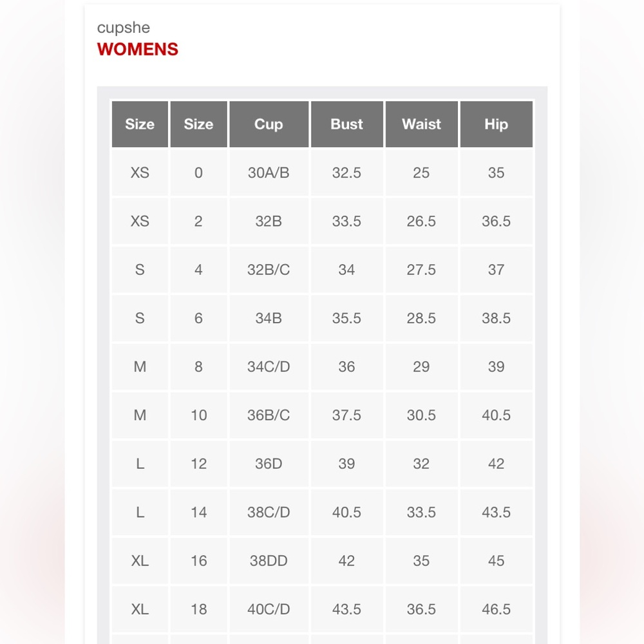This screenshot has width=644, height=644.
Task: Select the Bust column header
Action: pos(346,124)
